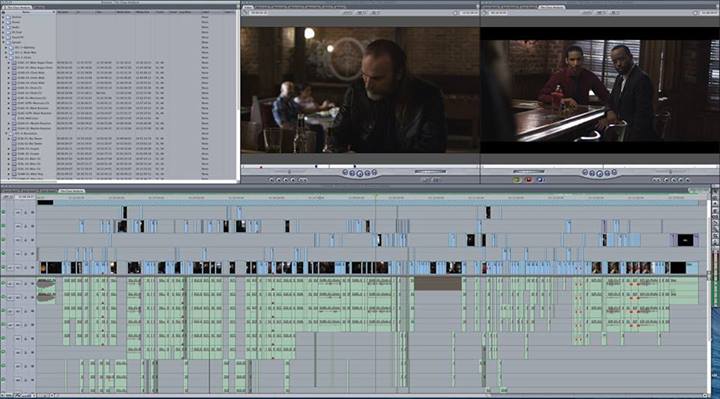Click the A3 track Auto Select control
Image resolution: width=720 pixels, height=399 pixels.
point(32,311)
